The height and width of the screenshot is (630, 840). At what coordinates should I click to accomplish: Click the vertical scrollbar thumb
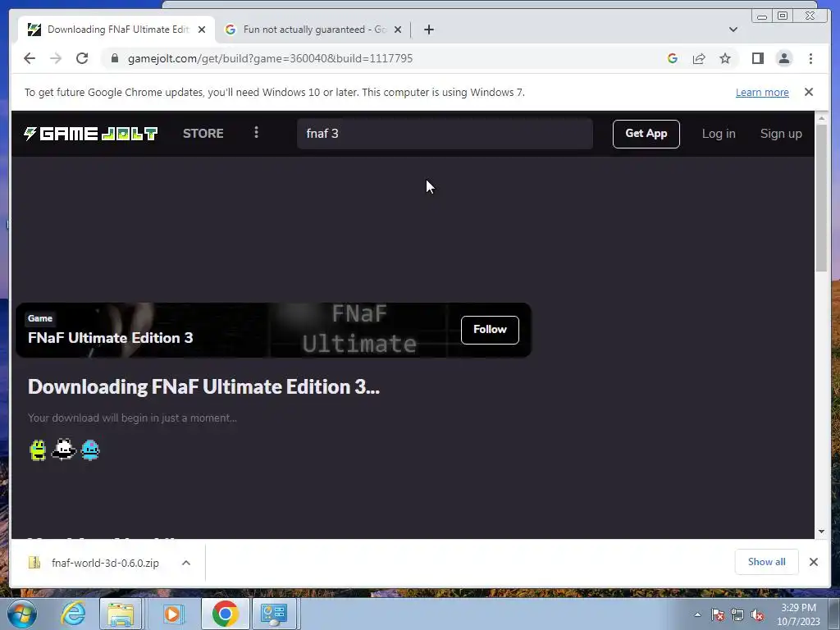[x=821, y=199]
